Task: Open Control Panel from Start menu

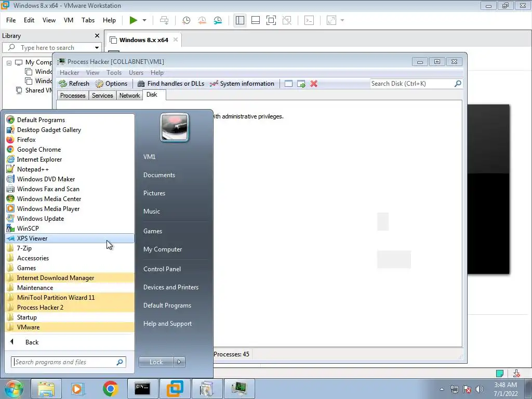Action: coord(162,269)
